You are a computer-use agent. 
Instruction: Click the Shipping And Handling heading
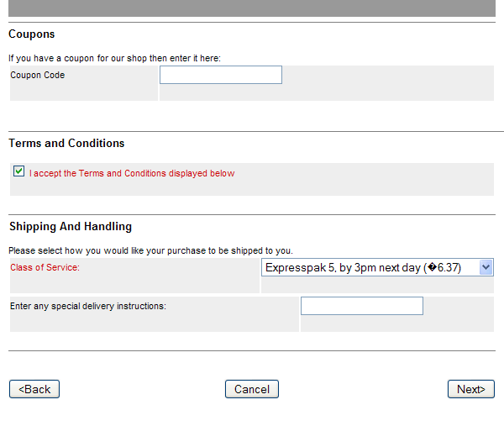(71, 226)
